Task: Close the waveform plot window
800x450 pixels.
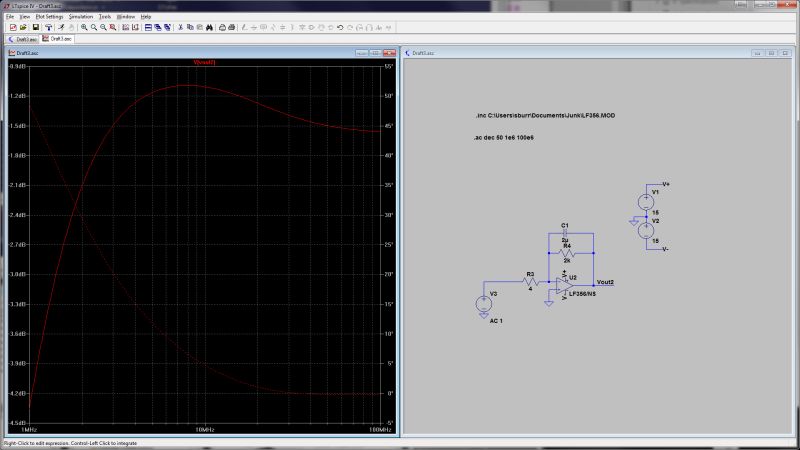Action: point(389,53)
